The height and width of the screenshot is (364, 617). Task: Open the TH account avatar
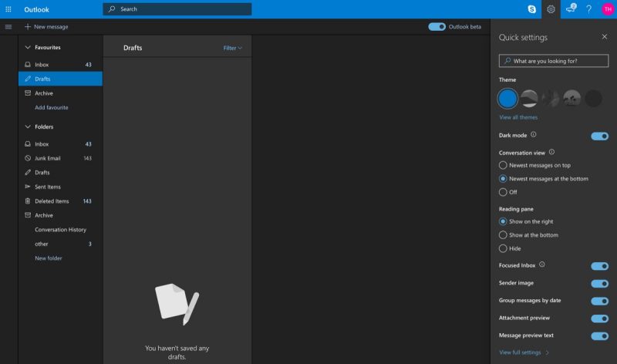coord(608,9)
